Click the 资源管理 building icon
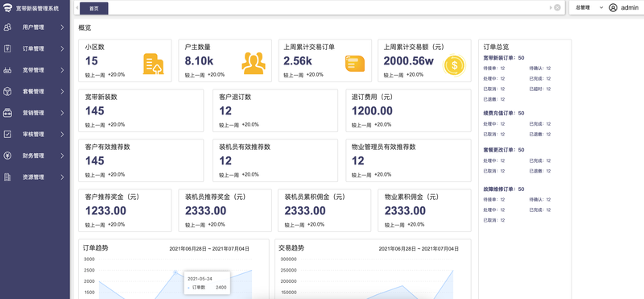The image size is (644, 299). [x=7, y=177]
